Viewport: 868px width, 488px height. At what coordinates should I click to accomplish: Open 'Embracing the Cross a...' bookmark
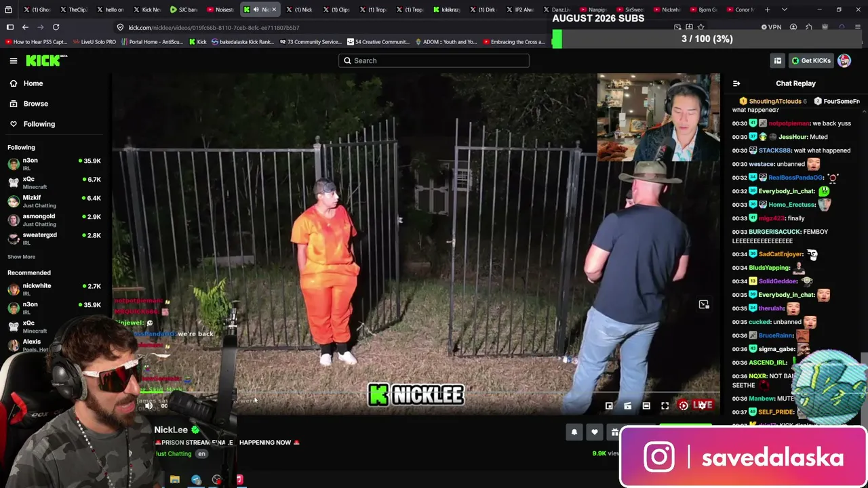514,42
